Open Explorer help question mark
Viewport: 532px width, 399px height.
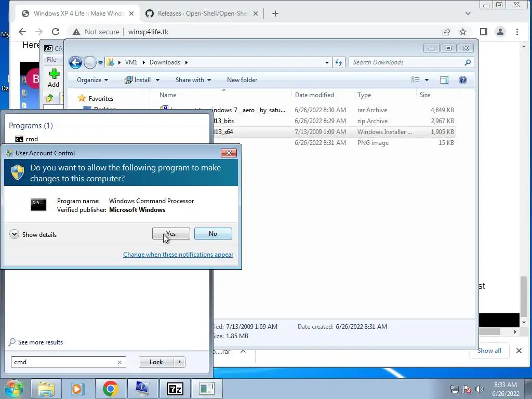[x=463, y=80]
